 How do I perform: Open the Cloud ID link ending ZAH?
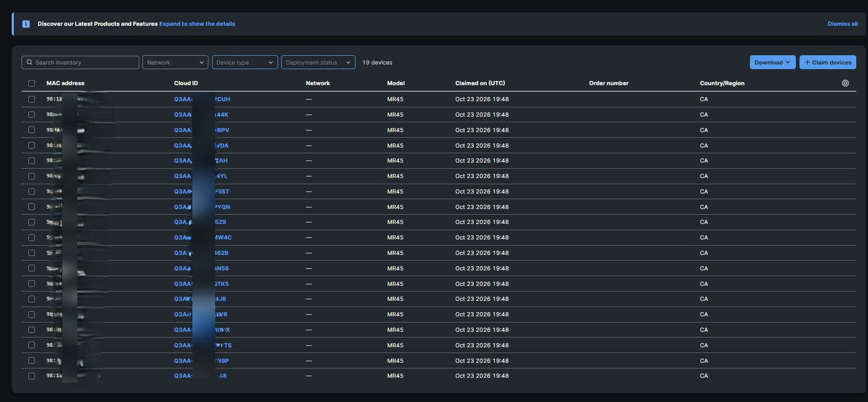pyautogui.click(x=200, y=160)
